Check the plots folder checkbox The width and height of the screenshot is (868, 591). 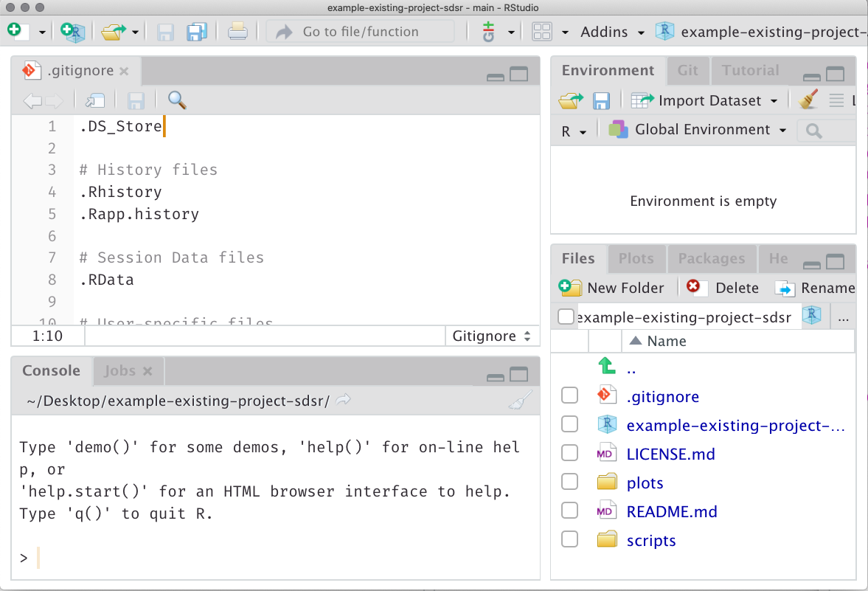pos(569,482)
